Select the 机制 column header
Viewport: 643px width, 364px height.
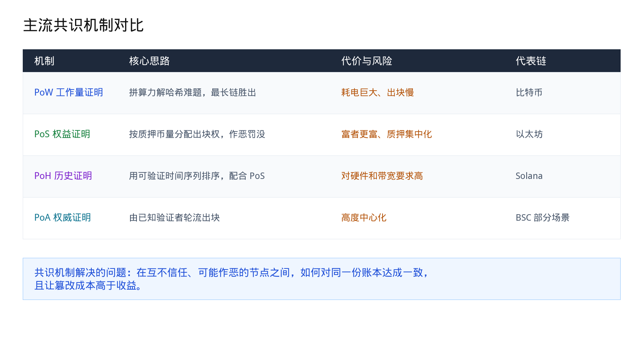[44, 61]
